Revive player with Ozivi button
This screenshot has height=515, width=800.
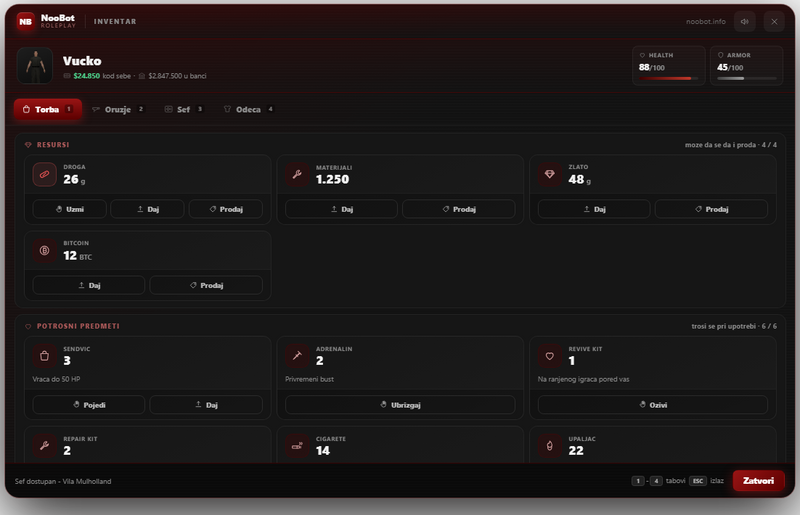pos(653,404)
